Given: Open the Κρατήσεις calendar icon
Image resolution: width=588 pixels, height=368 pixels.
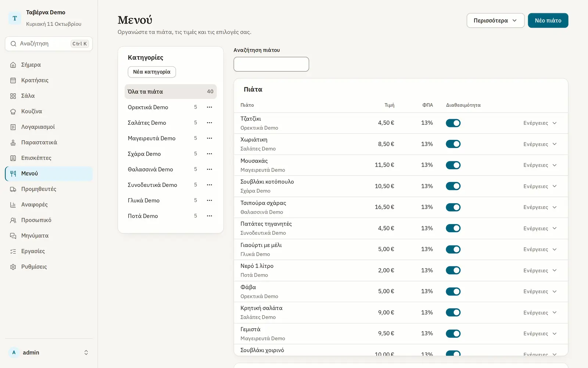Looking at the screenshot, I should [13, 80].
